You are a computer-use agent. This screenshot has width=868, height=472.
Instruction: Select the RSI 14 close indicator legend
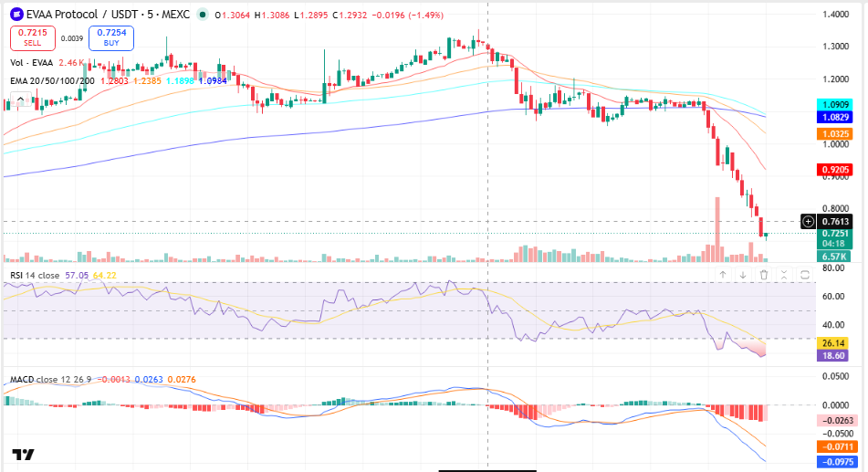(x=35, y=276)
